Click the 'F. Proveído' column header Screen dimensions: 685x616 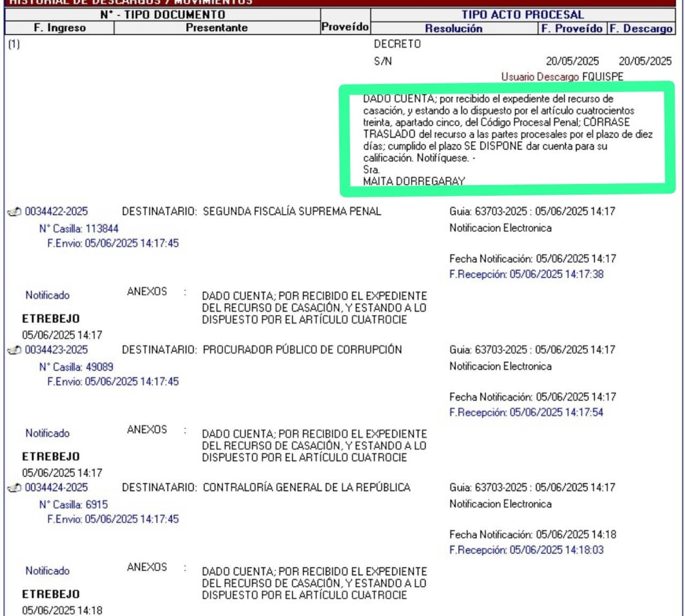(572, 28)
